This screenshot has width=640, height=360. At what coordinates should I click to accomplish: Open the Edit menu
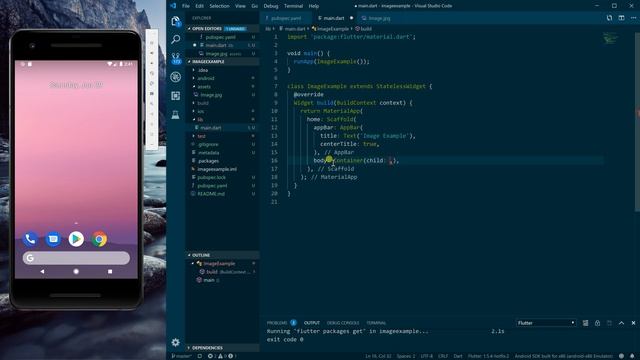click(x=199, y=6)
